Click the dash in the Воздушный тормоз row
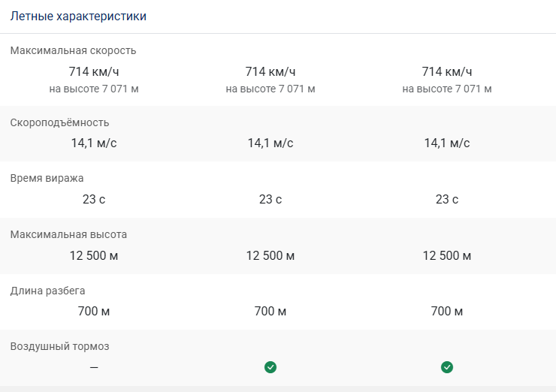Viewport: 556px width, 392px height. tap(94, 367)
